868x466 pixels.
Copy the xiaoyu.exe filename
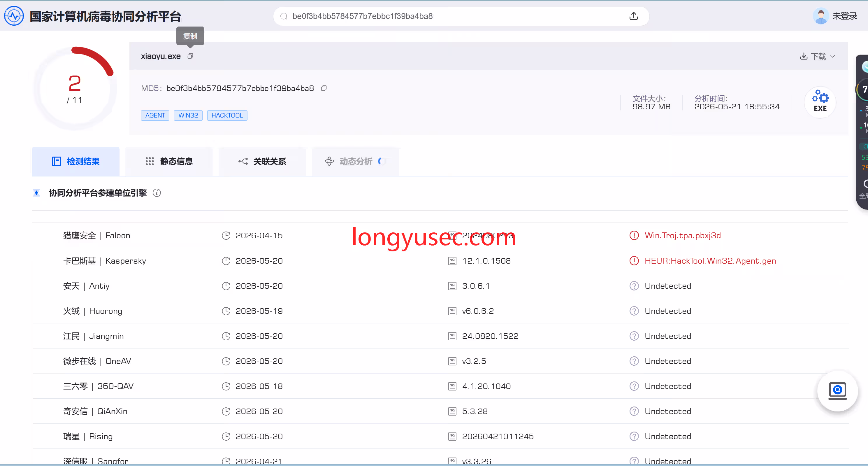coord(190,56)
